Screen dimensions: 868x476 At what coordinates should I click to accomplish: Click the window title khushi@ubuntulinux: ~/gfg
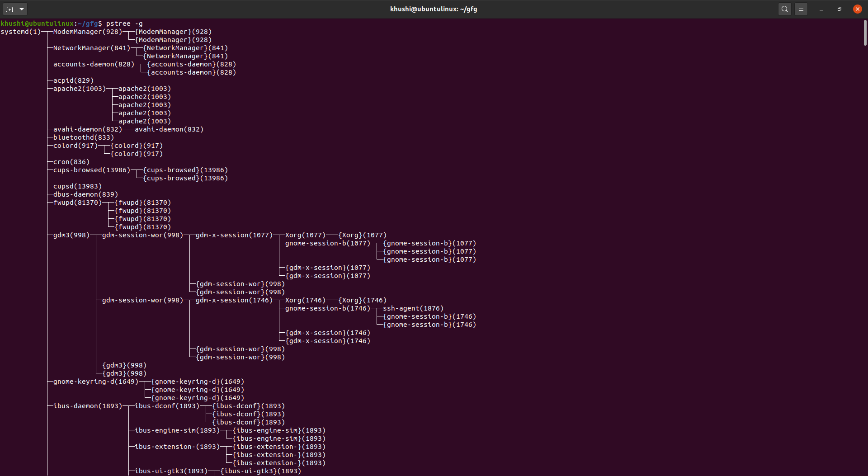(x=434, y=9)
